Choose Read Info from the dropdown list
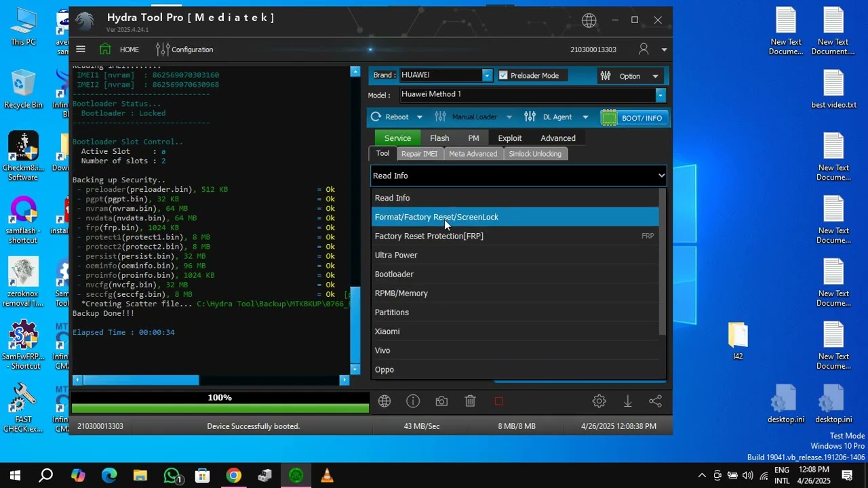This screenshot has height=488, width=868. click(x=515, y=198)
